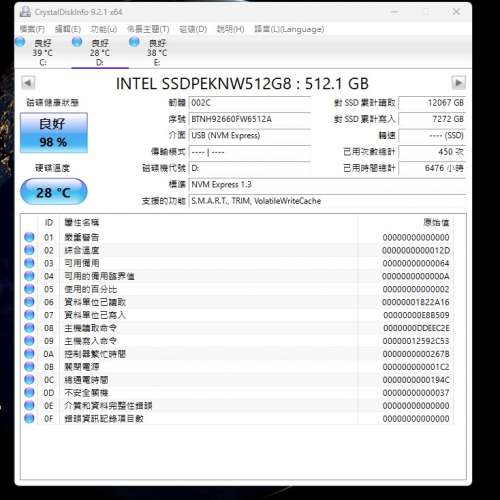Screen dimensions: 500x500
Task: Click raw value 00000001822A16
Action: point(416,302)
